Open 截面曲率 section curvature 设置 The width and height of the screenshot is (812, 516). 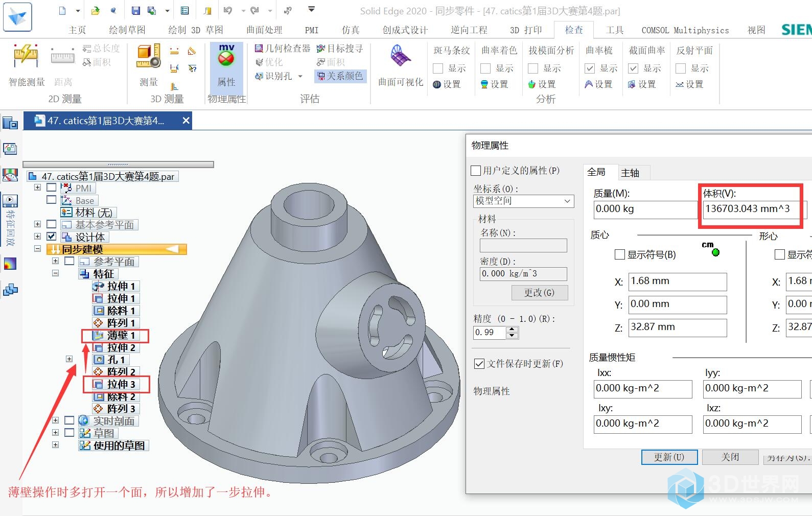(642, 84)
